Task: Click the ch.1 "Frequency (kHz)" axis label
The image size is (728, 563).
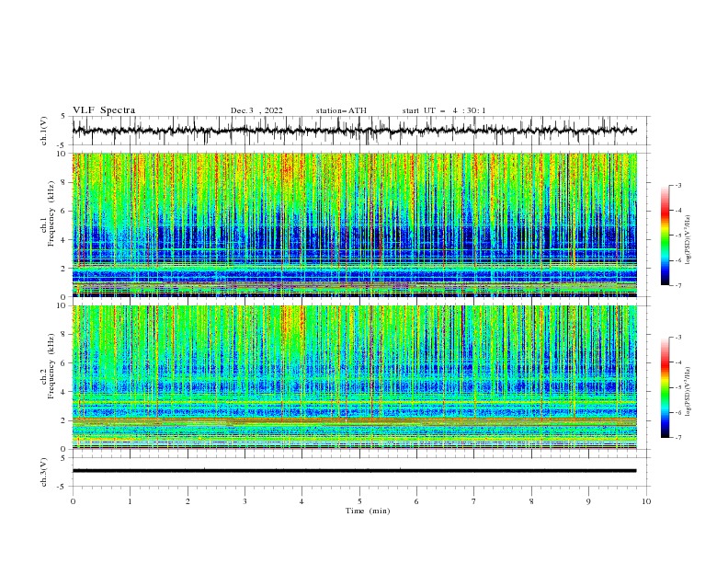Action: (51, 213)
